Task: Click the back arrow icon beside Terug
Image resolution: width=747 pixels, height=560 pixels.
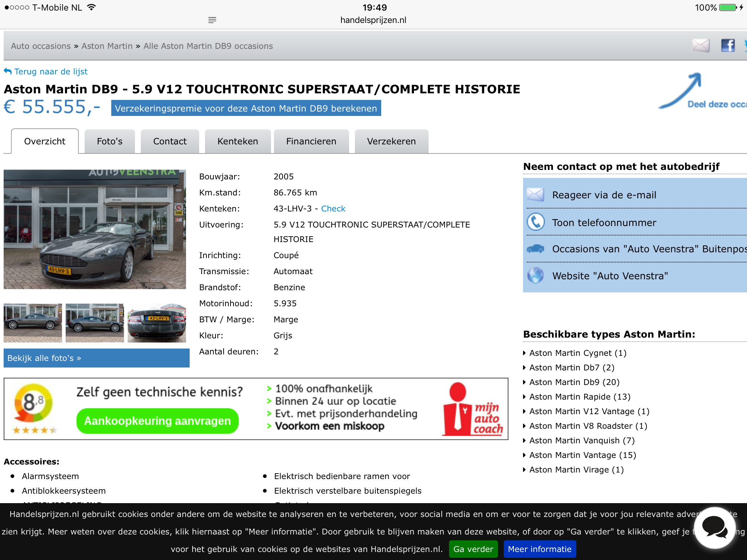Action: [8, 71]
